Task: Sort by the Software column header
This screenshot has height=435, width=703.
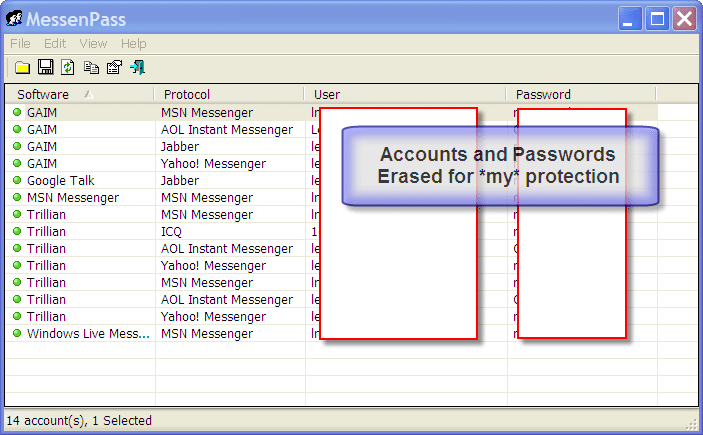Action: (x=80, y=94)
